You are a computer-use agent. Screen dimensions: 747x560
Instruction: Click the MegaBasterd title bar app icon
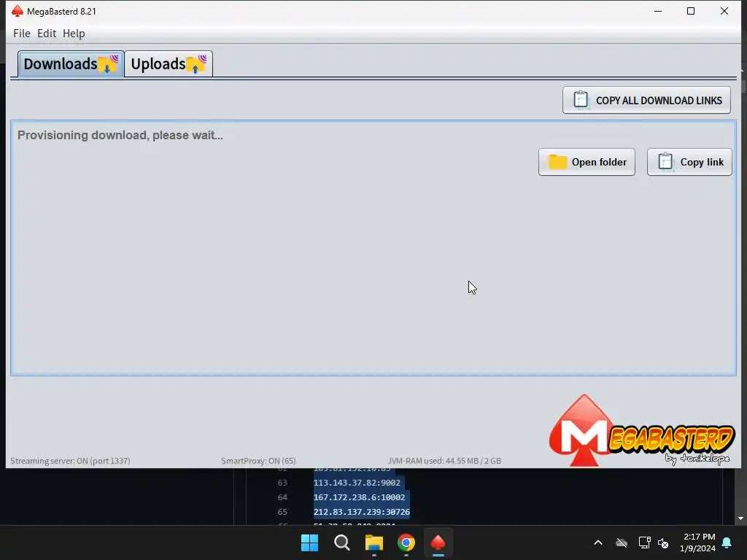(18, 11)
